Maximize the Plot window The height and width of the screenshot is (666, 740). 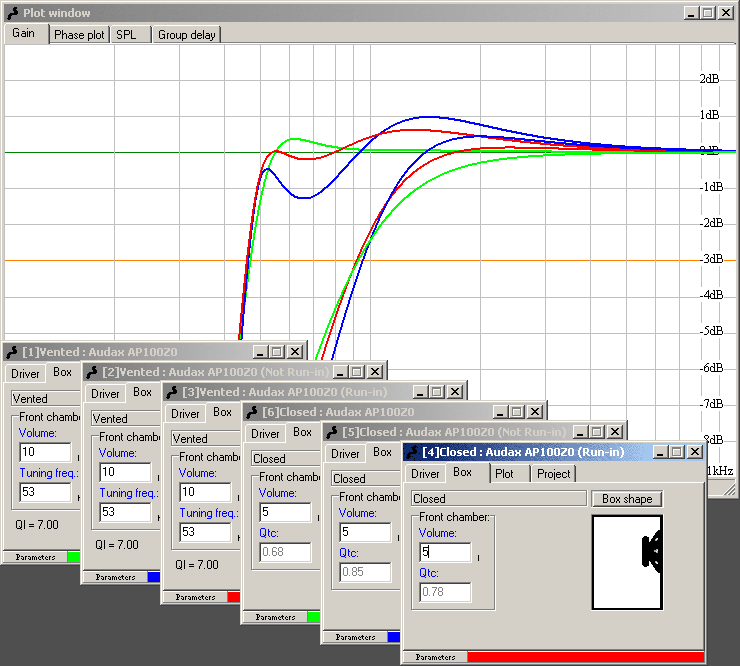(x=708, y=13)
